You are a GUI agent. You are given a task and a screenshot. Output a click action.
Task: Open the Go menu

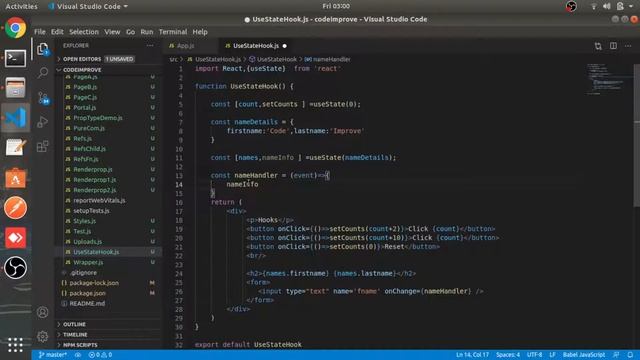pos(130,32)
